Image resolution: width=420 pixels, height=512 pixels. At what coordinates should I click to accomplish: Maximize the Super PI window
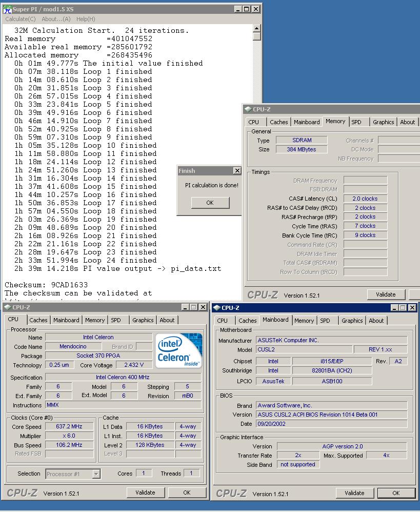click(x=247, y=9)
